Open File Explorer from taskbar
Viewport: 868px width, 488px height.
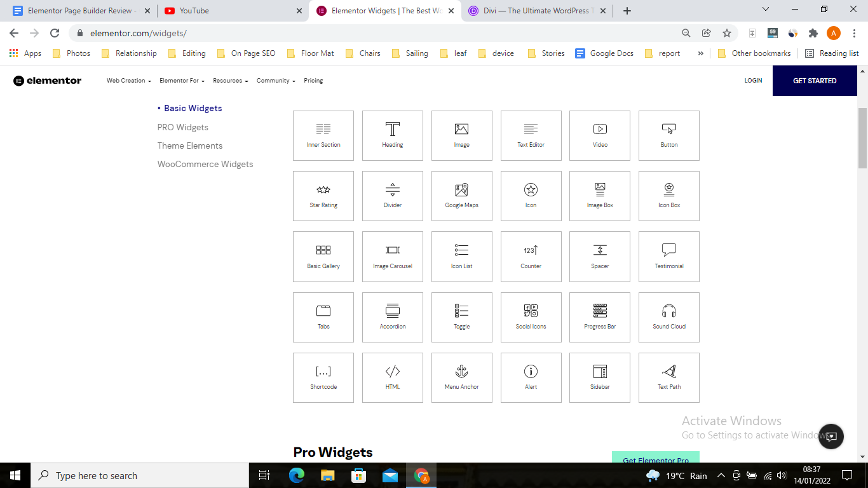coord(327,475)
